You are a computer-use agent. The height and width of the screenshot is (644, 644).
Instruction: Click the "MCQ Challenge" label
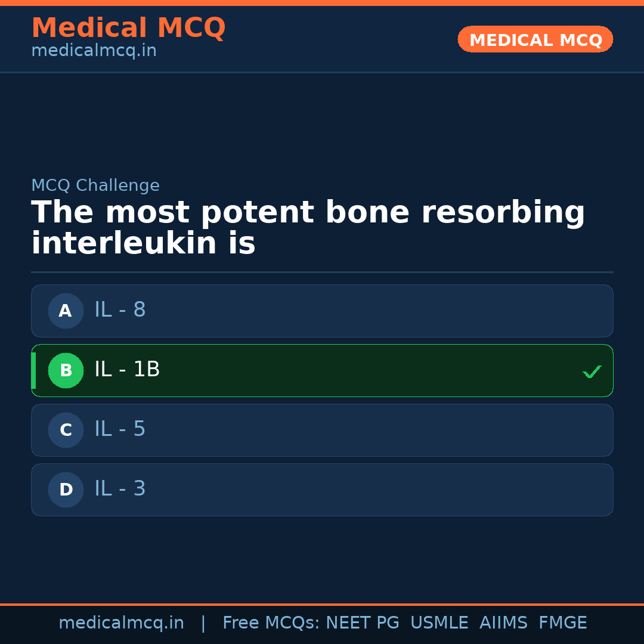pyautogui.click(x=95, y=185)
